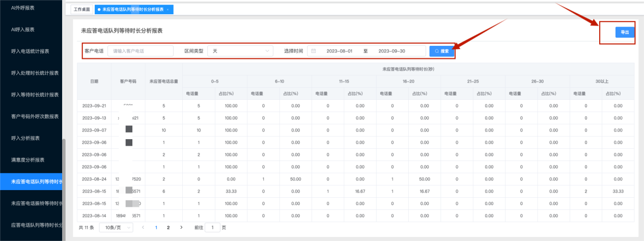
Task: Click the date cell 2023-09-13
Action: pyautogui.click(x=94, y=118)
